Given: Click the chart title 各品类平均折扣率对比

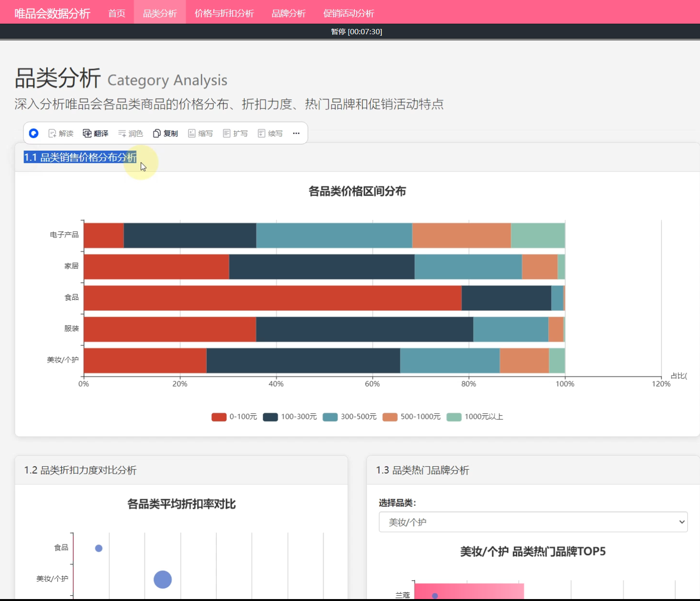Looking at the screenshot, I should (x=182, y=504).
